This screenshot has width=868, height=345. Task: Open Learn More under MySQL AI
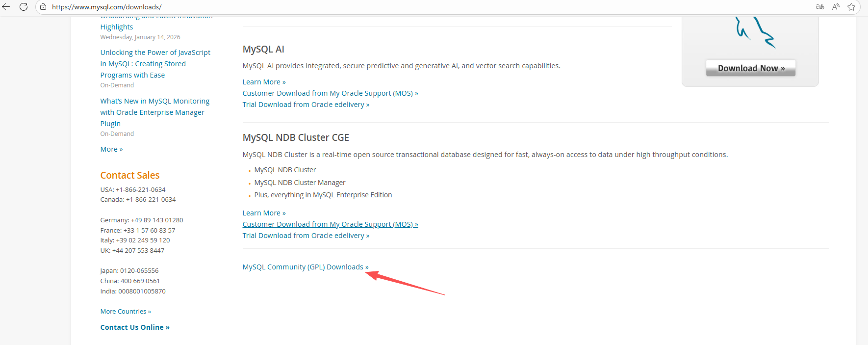[264, 82]
